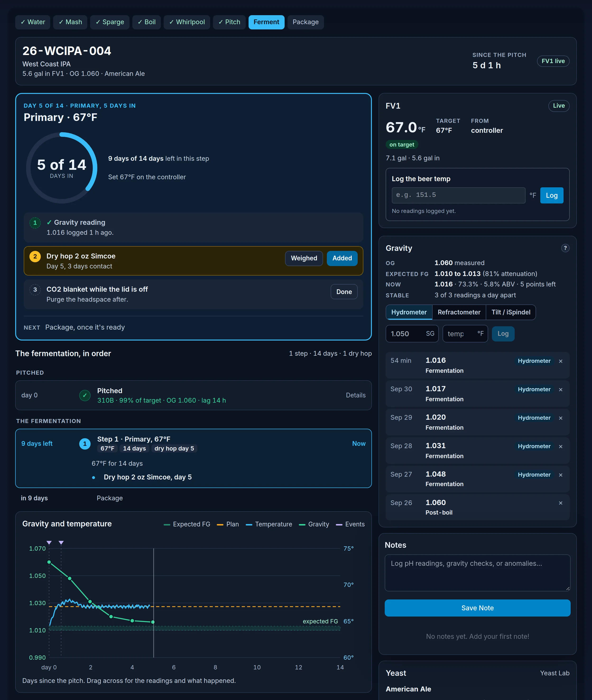Log the beer temperature reading
Screen dimensions: 592x700
point(551,195)
